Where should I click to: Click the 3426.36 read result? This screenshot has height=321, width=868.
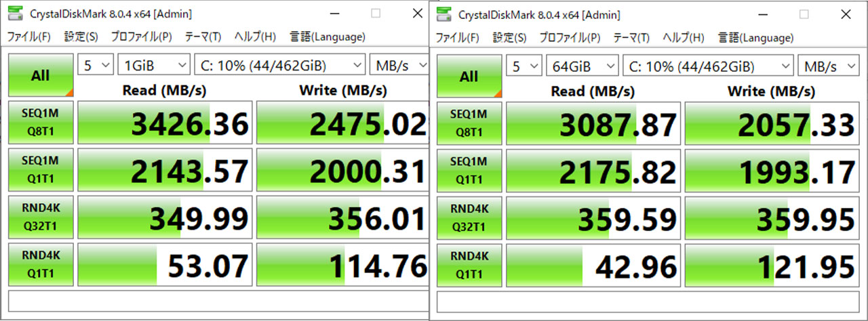pyautogui.click(x=165, y=123)
